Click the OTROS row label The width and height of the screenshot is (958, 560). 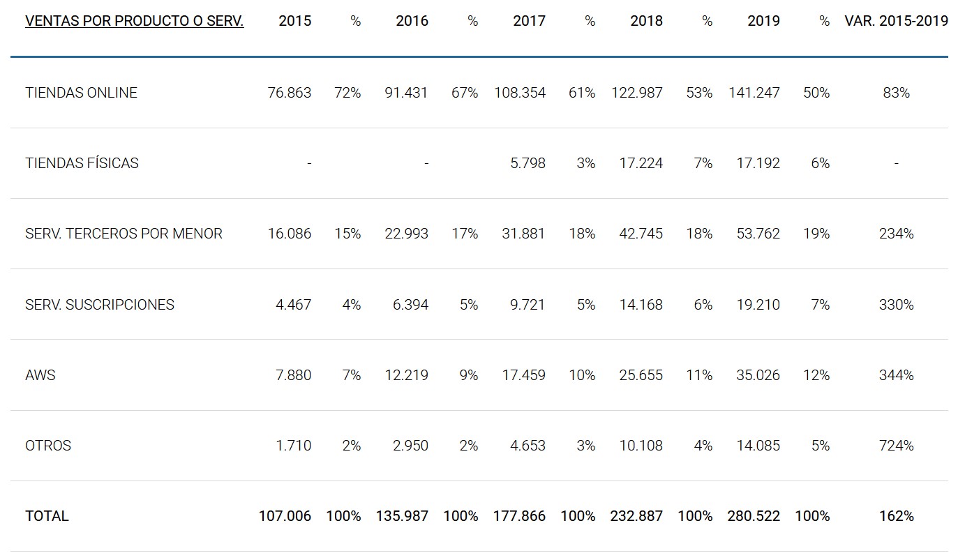click(48, 446)
